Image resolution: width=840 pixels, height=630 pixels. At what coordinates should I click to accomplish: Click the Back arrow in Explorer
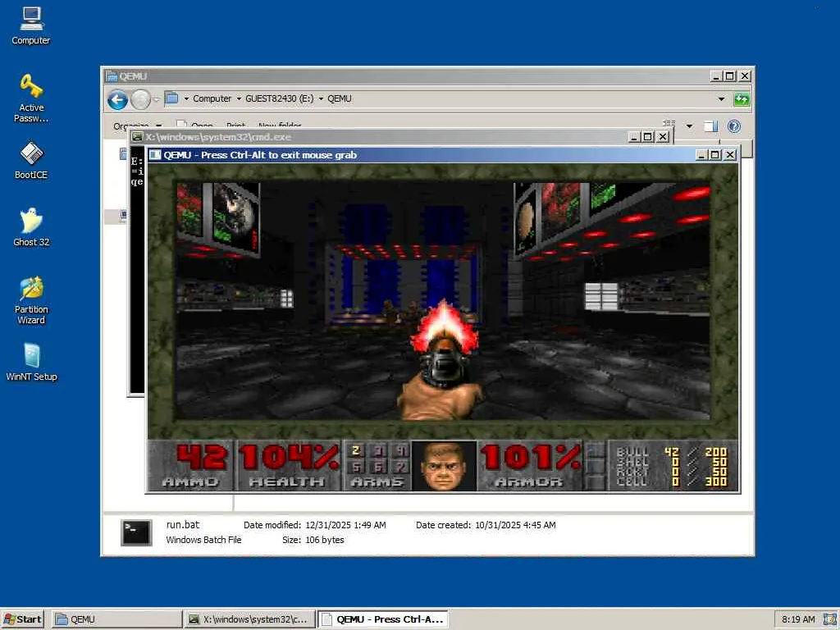click(x=117, y=99)
